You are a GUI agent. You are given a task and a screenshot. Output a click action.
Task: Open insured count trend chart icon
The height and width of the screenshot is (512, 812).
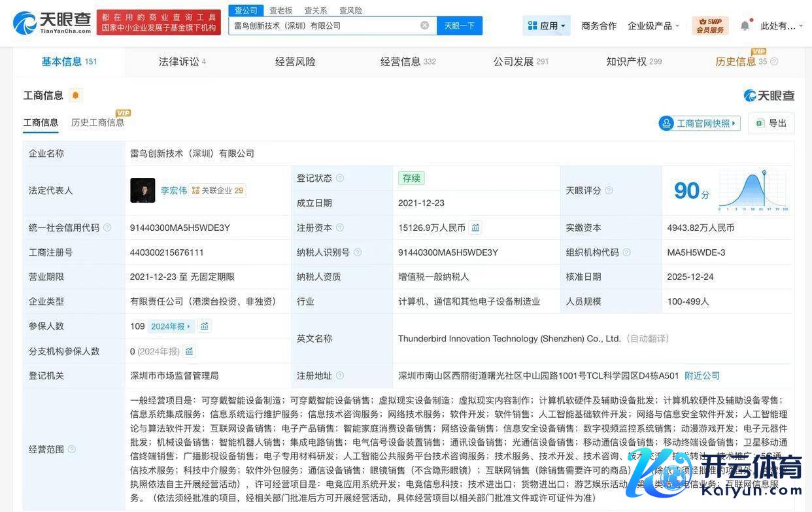tap(205, 326)
